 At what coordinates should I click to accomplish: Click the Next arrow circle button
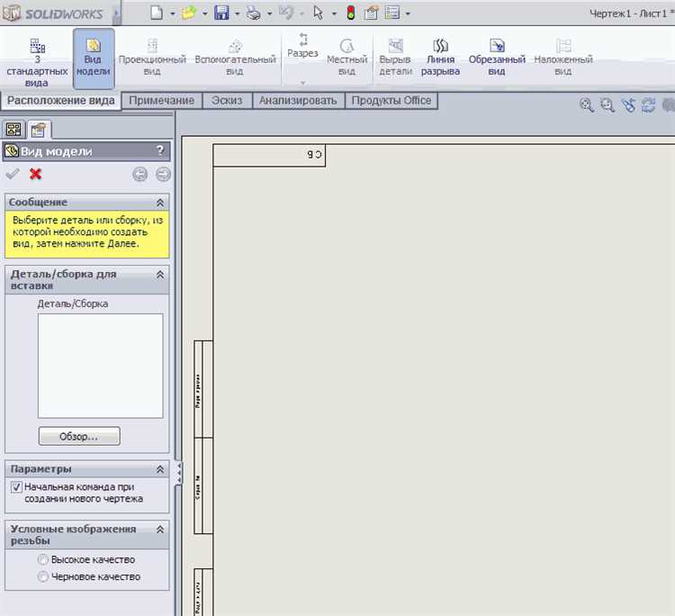[x=163, y=175]
